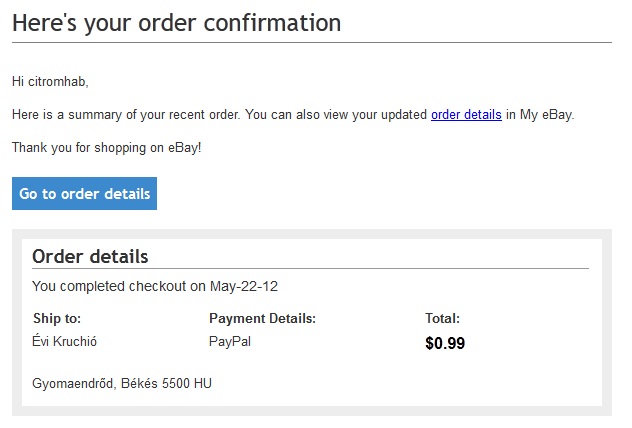Click the word 'Békés' in shipping address
Screen dimensions: 632x428
coord(141,383)
